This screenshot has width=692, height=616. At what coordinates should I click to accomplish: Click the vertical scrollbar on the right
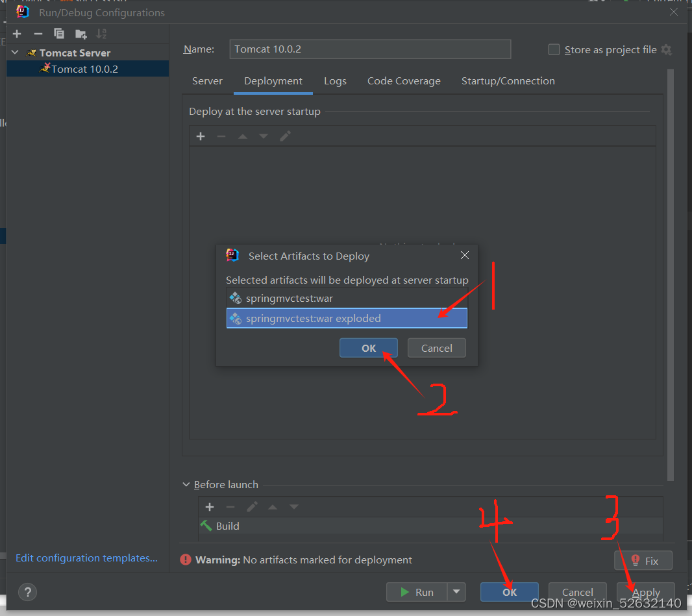pyautogui.click(x=671, y=275)
